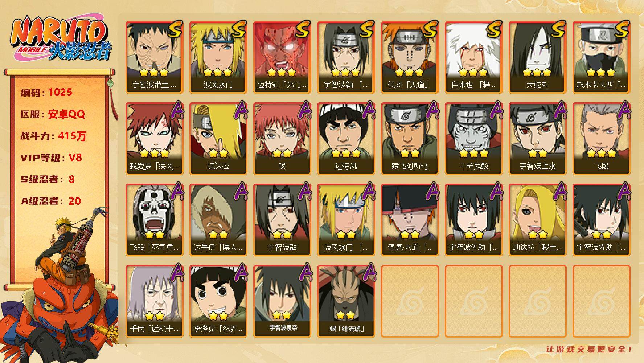The width and height of the screenshot is (644, 363).
Task: Open the 猿飞阿斯玛 ninja card
Action: pyautogui.click(x=410, y=139)
